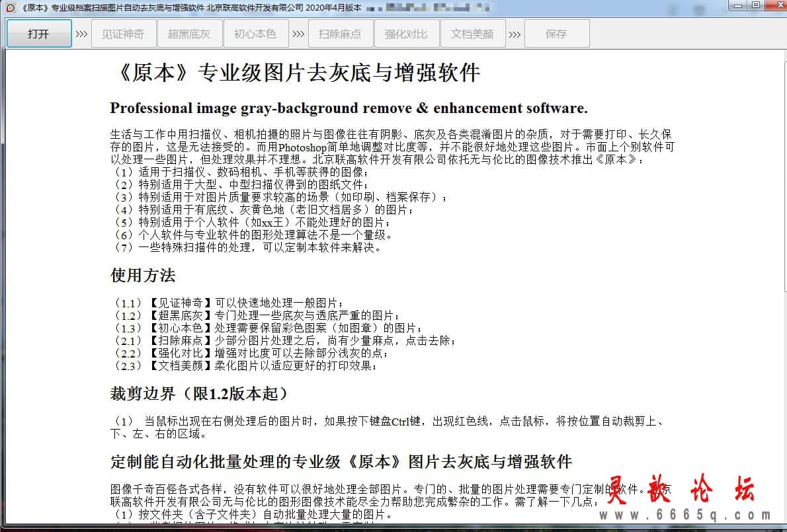The image size is (787, 532).
Task: Click the 保存 (Save) button
Action: (557, 34)
